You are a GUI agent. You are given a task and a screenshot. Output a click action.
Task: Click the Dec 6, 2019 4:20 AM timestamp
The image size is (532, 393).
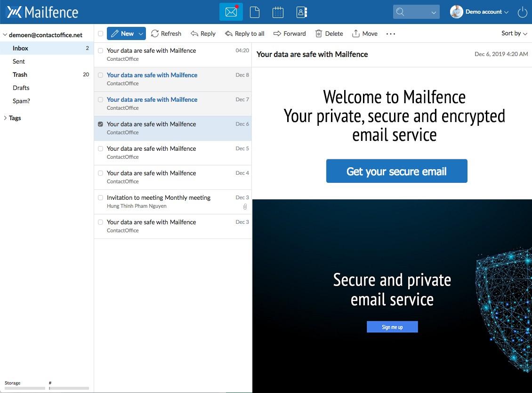point(501,54)
